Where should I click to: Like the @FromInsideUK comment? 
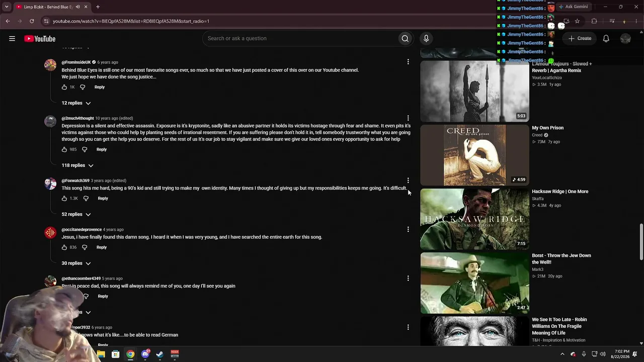(x=64, y=87)
